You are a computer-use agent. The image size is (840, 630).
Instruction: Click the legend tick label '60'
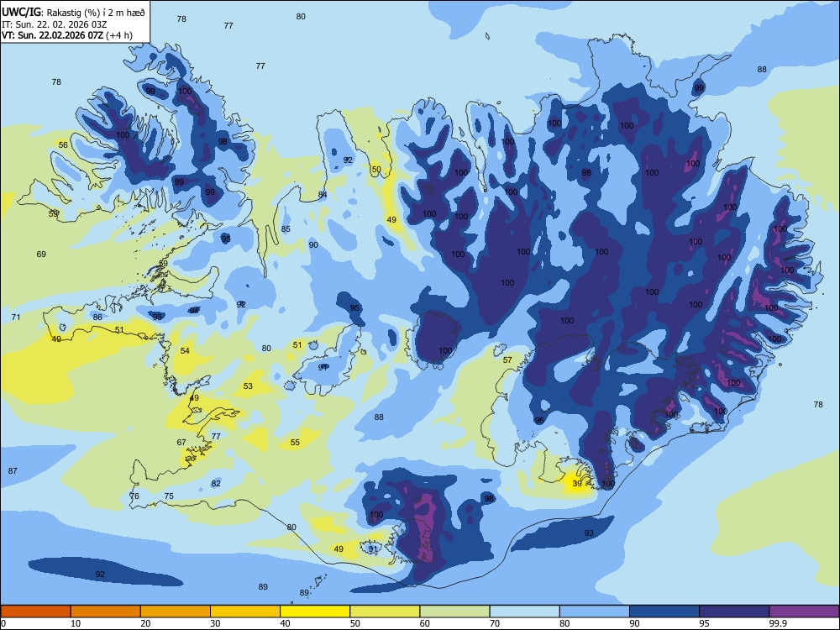point(425,623)
